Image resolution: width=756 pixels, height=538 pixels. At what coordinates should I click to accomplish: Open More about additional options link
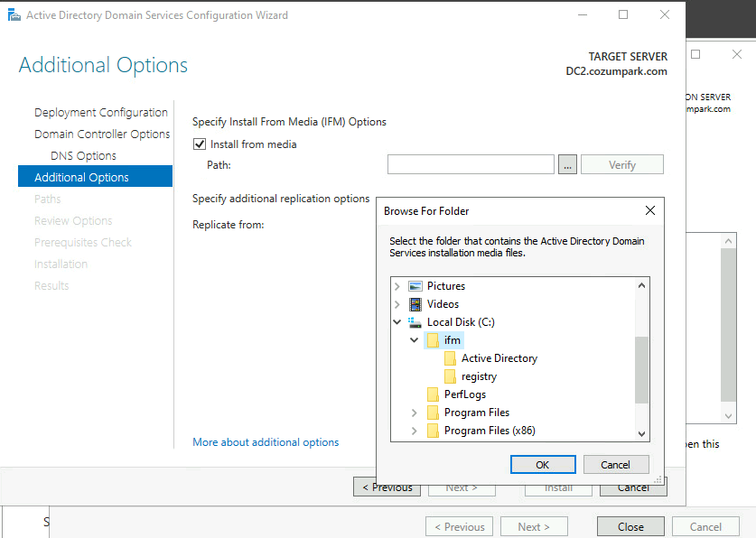pyautogui.click(x=266, y=442)
